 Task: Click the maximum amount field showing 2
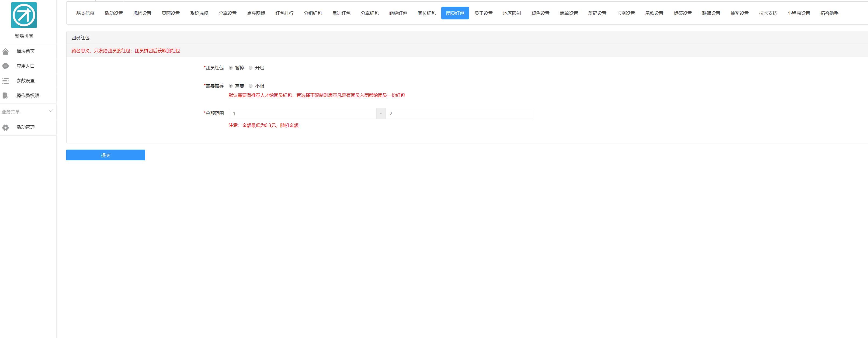click(x=459, y=113)
